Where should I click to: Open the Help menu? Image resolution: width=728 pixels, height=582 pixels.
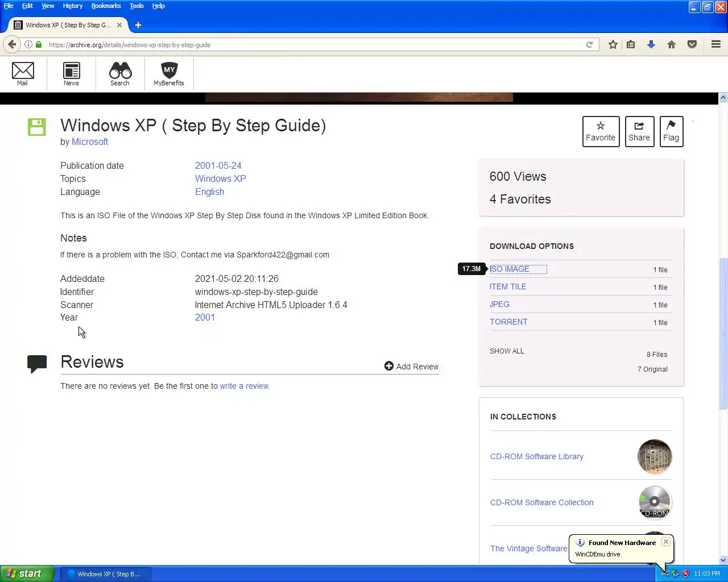pyautogui.click(x=158, y=6)
